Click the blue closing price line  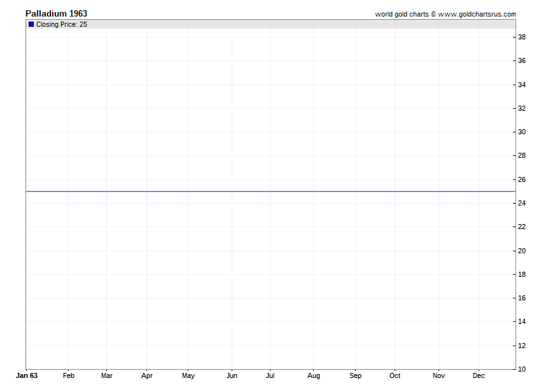tap(271, 191)
